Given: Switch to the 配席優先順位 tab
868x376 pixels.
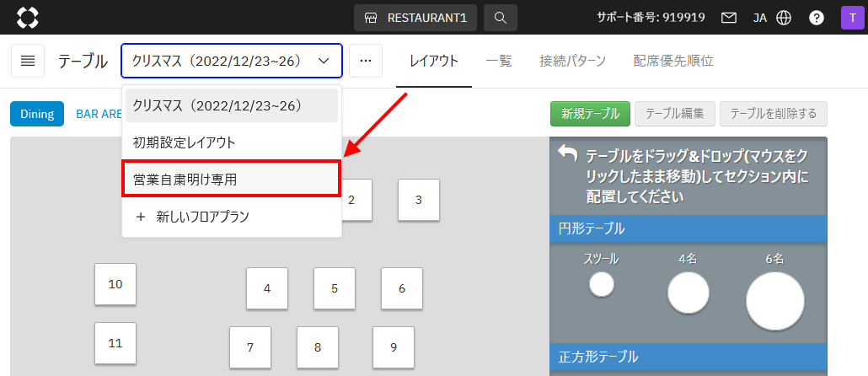Looking at the screenshot, I should (673, 61).
